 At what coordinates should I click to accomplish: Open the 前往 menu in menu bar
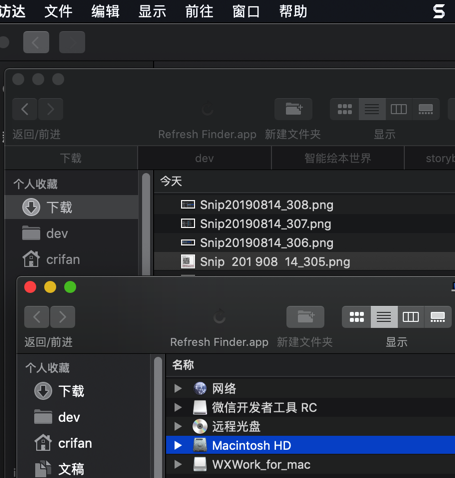pos(199,11)
